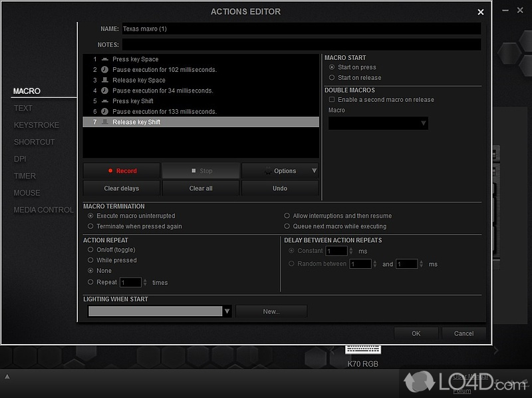Viewport: 532px width, 398px height.
Task: Click the clock icon on step 6
Action: click(x=105, y=112)
